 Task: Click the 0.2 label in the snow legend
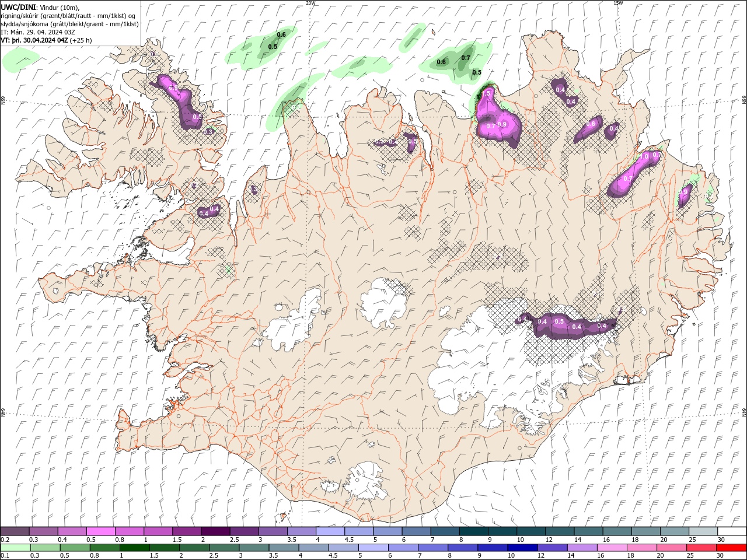click(x=5, y=540)
